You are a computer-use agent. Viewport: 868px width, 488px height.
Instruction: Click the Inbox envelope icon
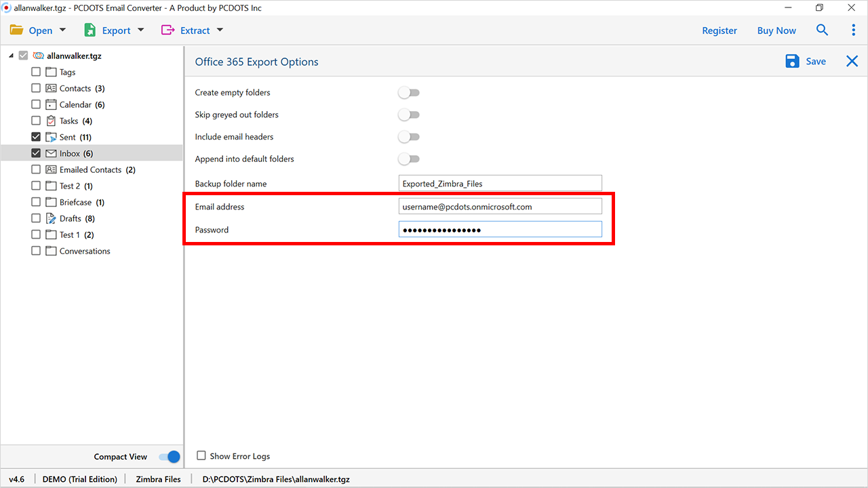(x=51, y=153)
